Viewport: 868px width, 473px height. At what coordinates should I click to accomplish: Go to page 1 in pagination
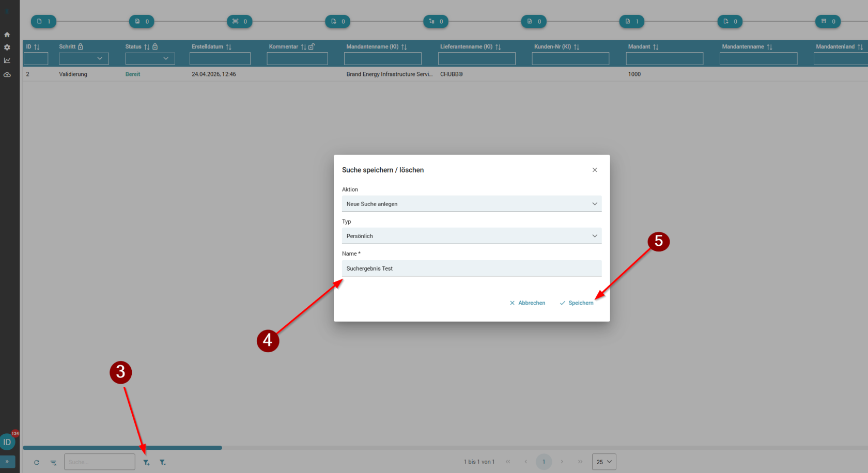click(x=544, y=462)
